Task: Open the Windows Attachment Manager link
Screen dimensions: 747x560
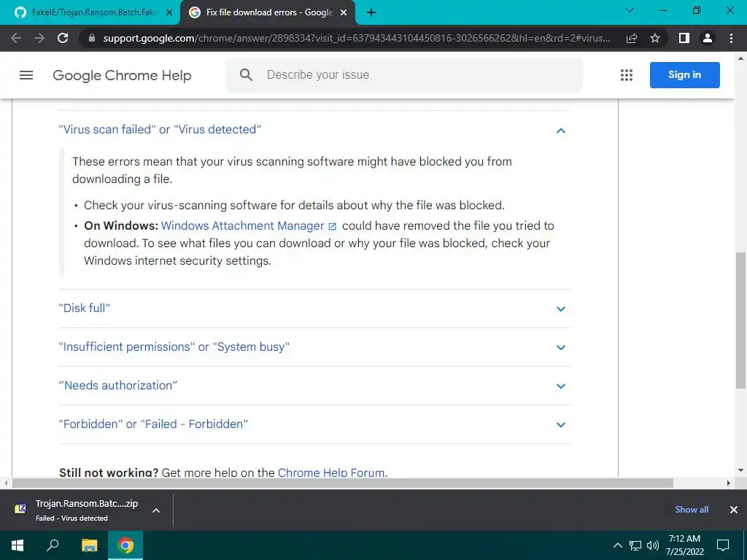Action: (x=242, y=226)
